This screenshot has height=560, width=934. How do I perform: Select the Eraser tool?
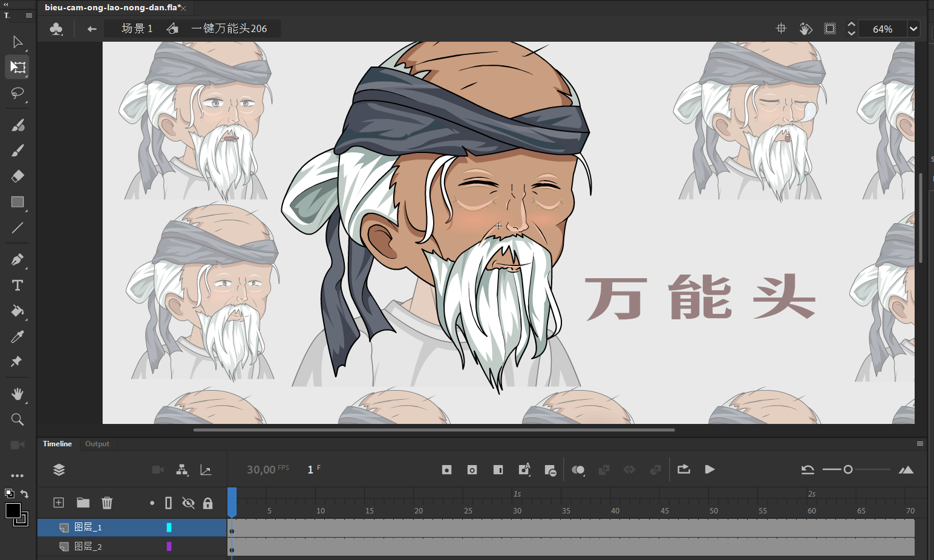point(17,176)
